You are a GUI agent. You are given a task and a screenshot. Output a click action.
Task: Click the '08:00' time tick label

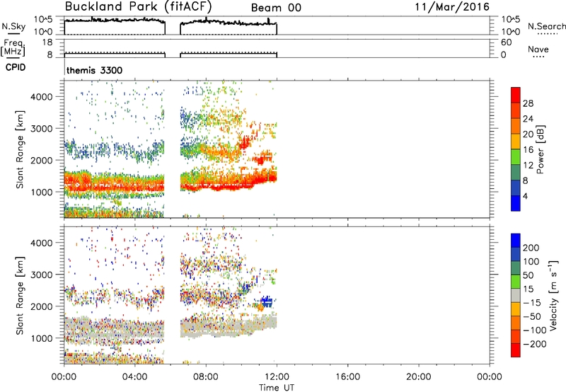(x=206, y=377)
